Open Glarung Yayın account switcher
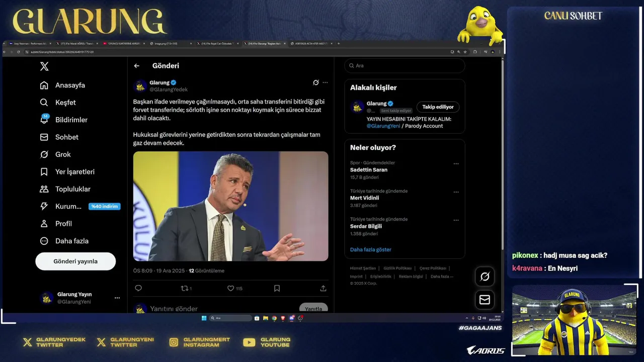This screenshot has width=644, height=362. [x=80, y=298]
